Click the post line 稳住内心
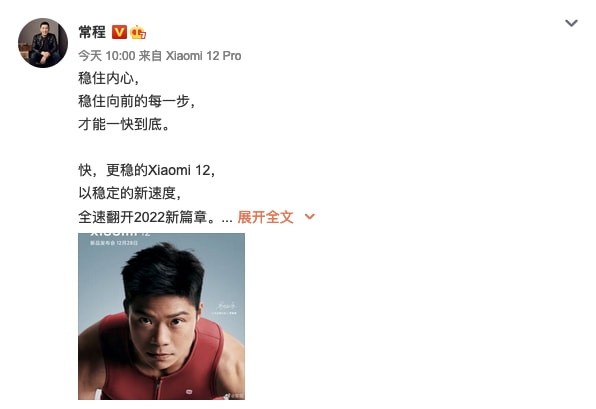This screenshot has height=409, width=596. point(109,78)
